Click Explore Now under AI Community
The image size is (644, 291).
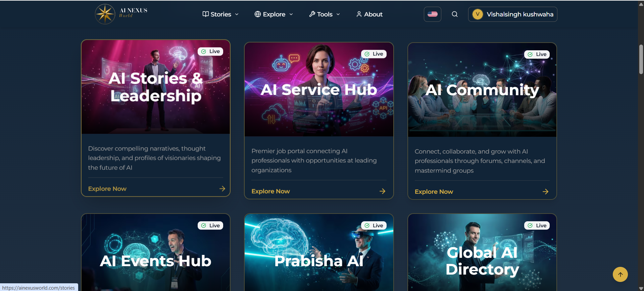click(434, 191)
